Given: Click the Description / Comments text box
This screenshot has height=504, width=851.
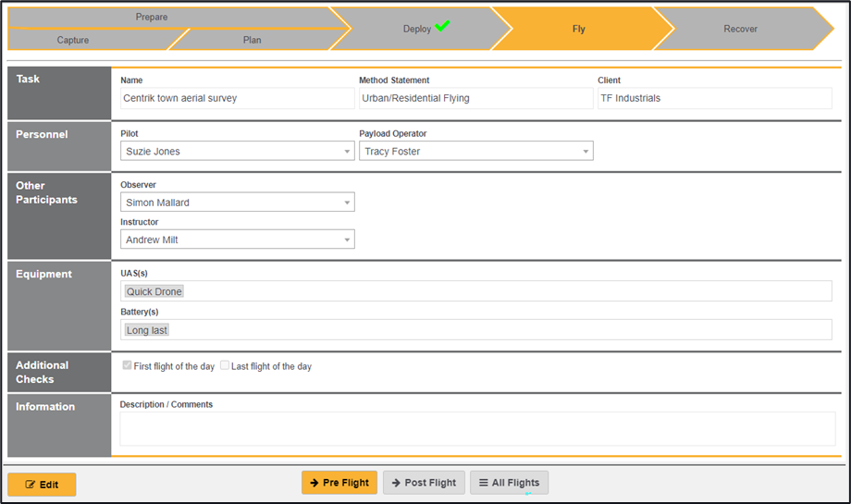Looking at the screenshot, I should pyautogui.click(x=477, y=429).
